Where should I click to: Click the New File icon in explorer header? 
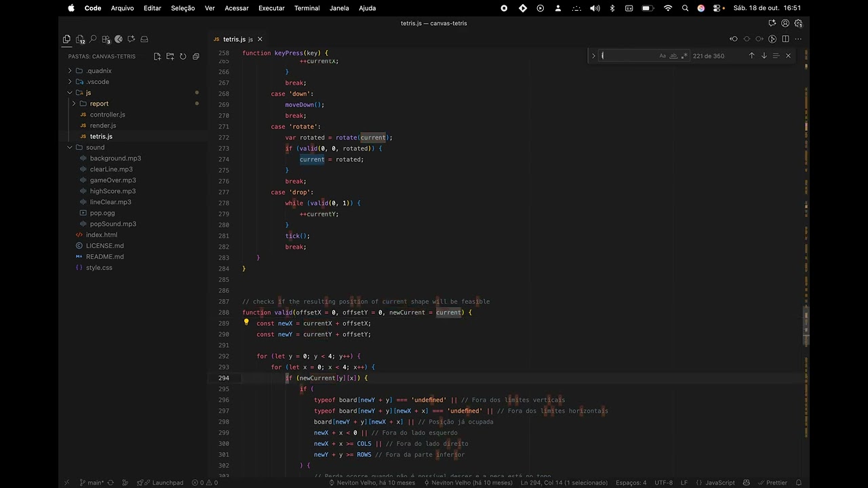(157, 56)
